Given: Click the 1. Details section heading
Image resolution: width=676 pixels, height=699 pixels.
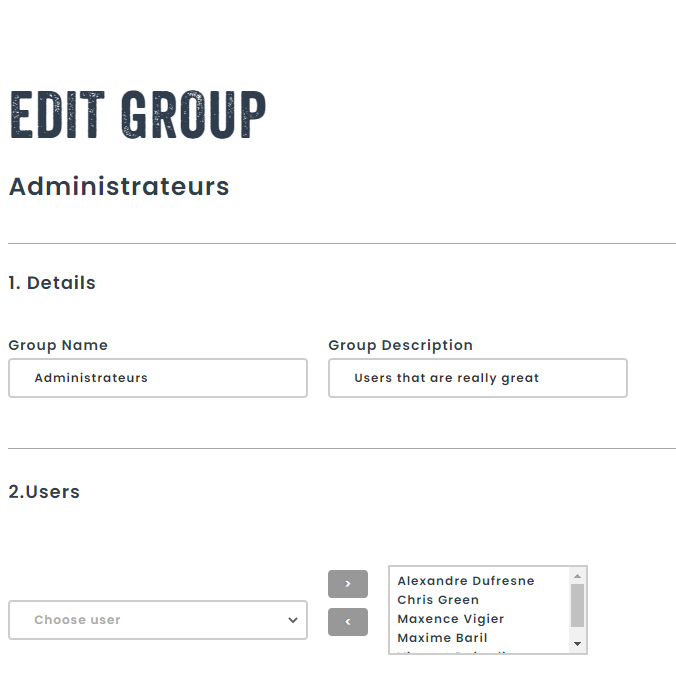Looking at the screenshot, I should click(x=52, y=283).
